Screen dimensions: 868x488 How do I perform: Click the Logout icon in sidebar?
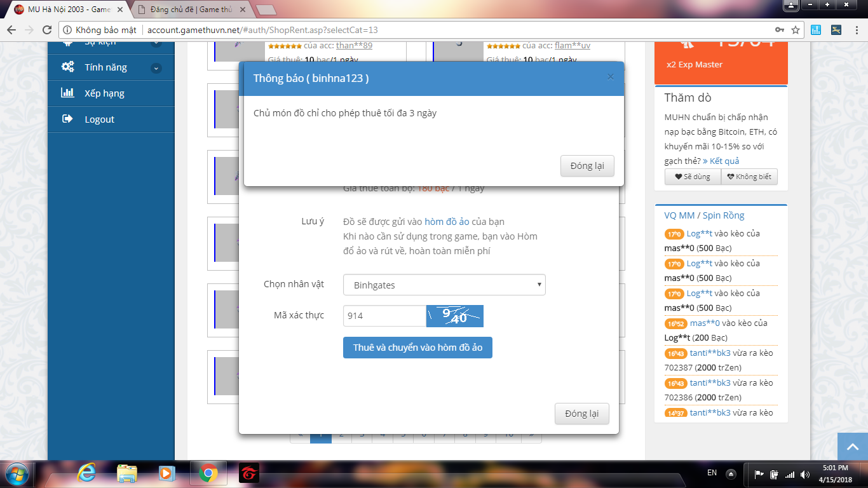tap(67, 119)
